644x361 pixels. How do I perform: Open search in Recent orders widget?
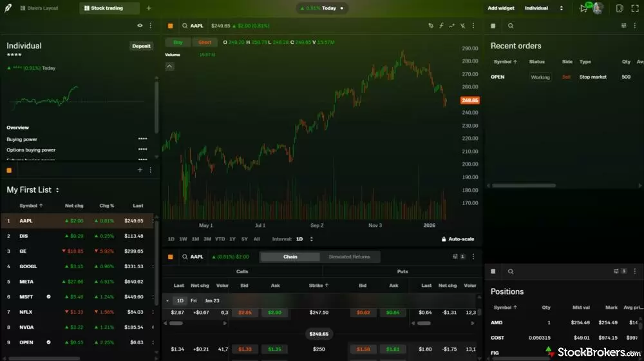(x=511, y=26)
